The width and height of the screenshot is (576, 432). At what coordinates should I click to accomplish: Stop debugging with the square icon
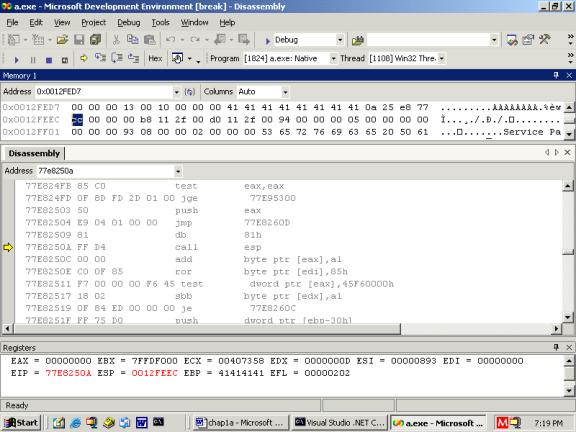pyautogui.click(x=49, y=60)
